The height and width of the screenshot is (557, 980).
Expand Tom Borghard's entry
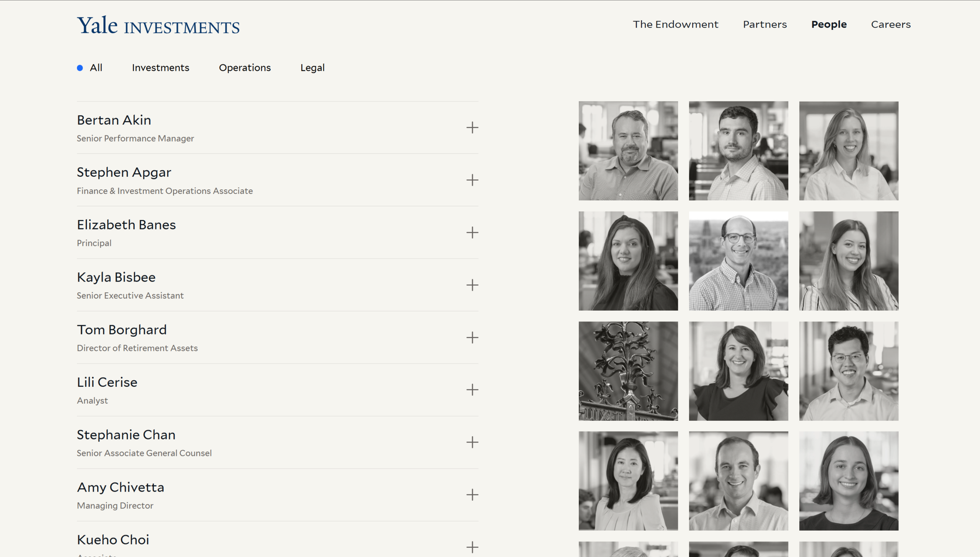click(x=472, y=337)
